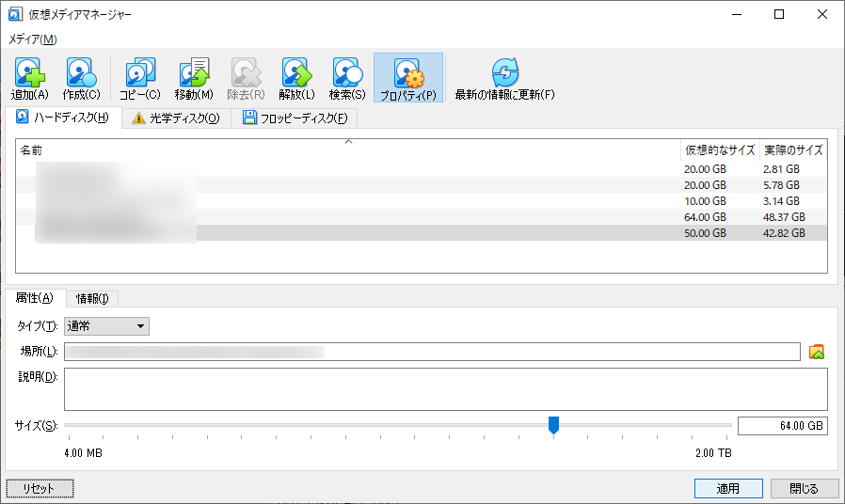Click the 検索(S) search icon
Screen dimensions: 845x504
point(347,72)
